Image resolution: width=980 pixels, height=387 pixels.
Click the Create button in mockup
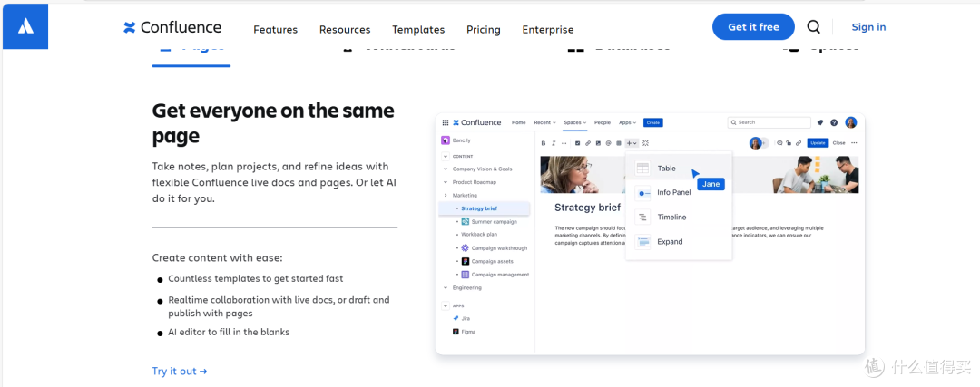653,122
